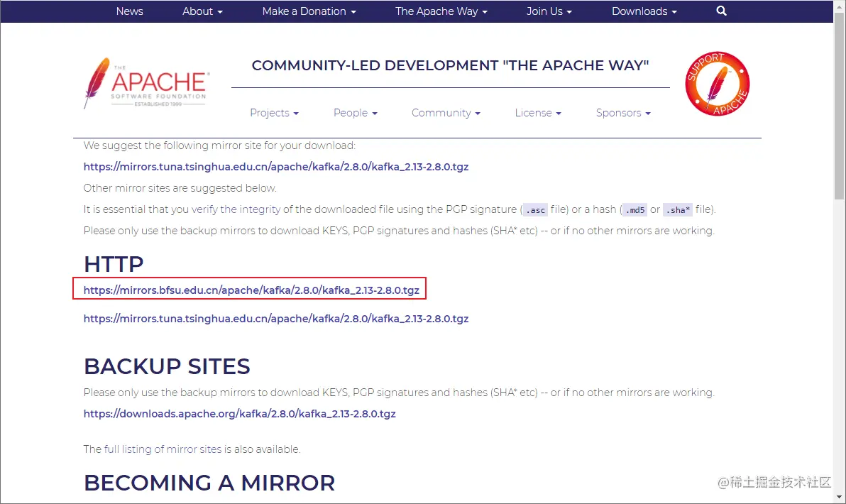Open the Downloads dropdown menu
The image size is (846, 504).
(644, 11)
